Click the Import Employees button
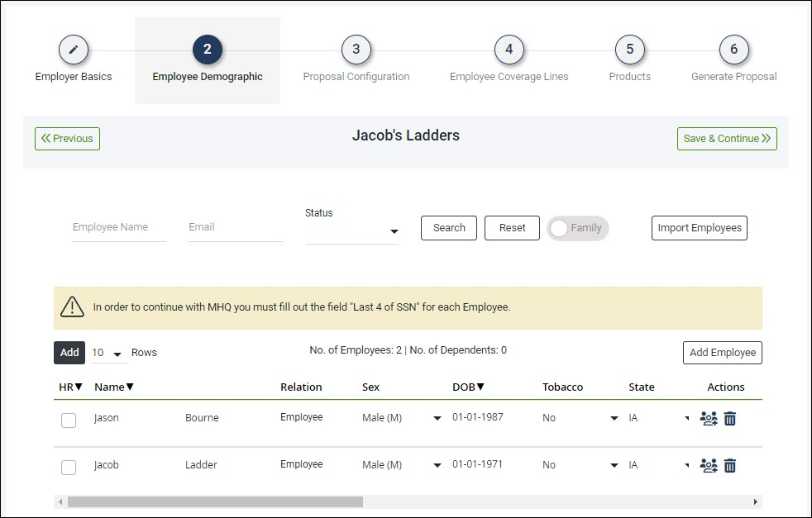 pyautogui.click(x=699, y=228)
